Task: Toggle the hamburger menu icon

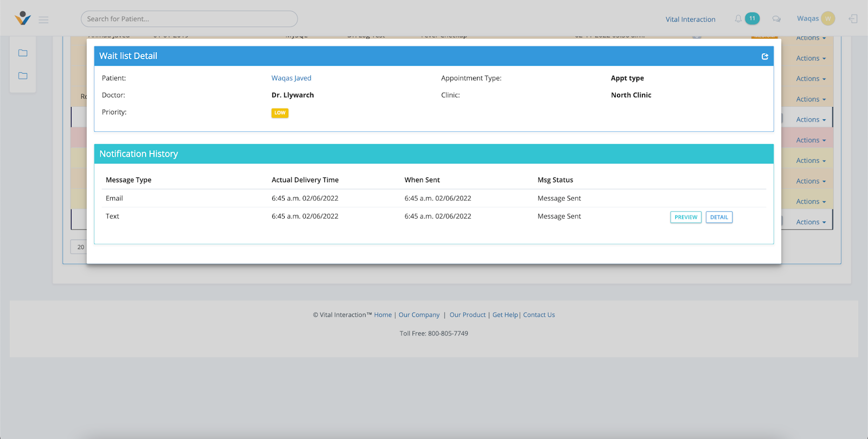Action: [44, 20]
